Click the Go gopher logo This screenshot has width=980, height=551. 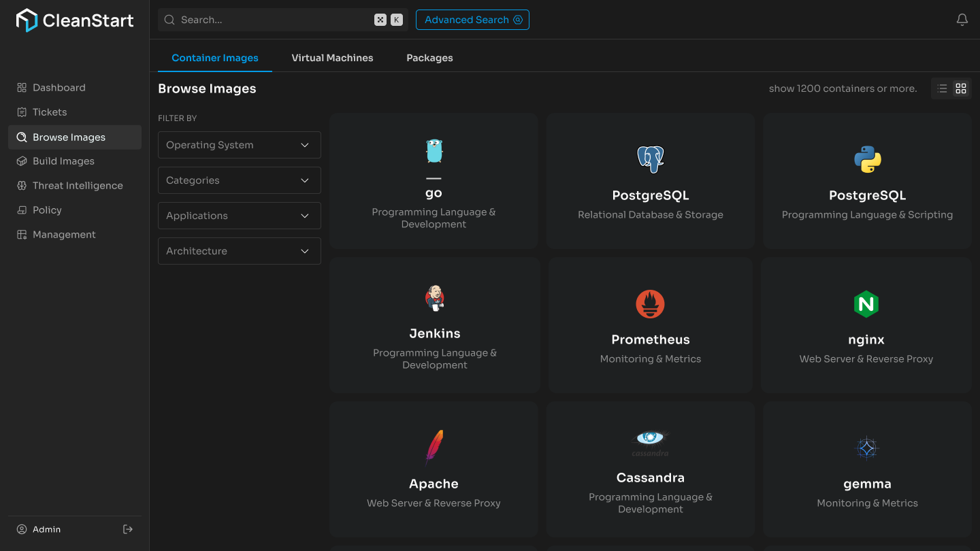click(434, 150)
